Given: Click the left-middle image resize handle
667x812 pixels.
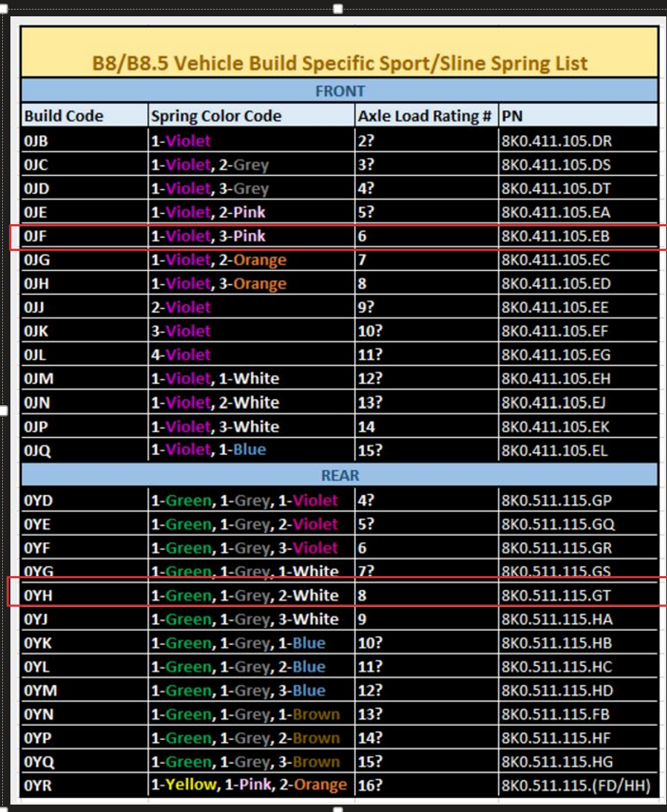Looking at the screenshot, I should click(4, 411).
